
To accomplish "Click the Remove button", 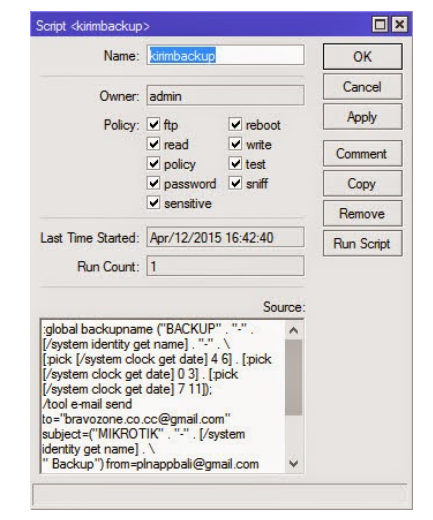I will pos(363,213).
